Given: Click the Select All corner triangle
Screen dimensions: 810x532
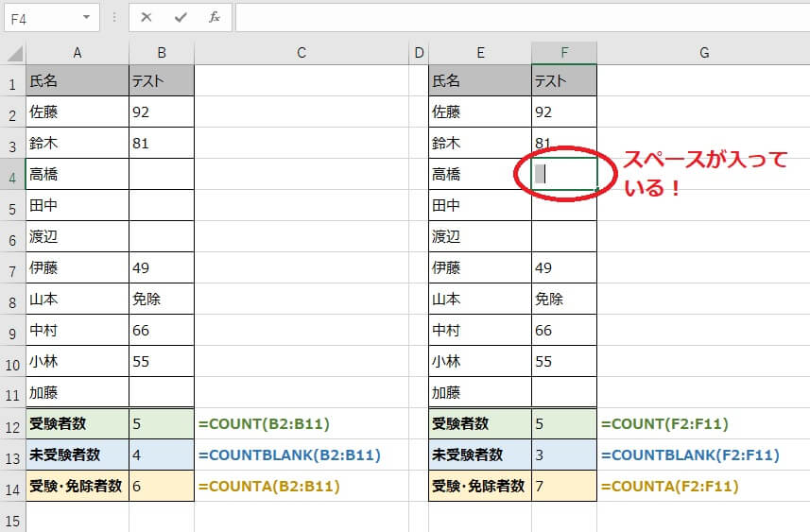Looking at the screenshot, I should (13, 54).
